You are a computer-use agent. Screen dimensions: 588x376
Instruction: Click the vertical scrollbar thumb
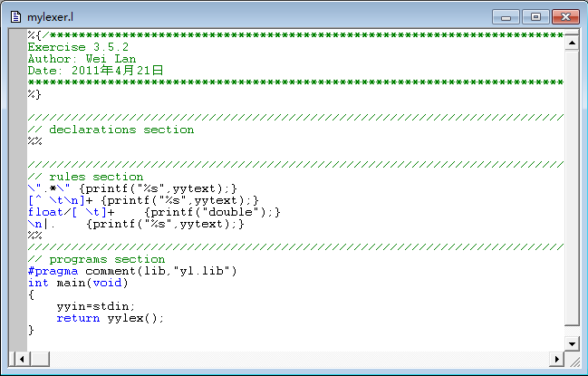click(572, 188)
